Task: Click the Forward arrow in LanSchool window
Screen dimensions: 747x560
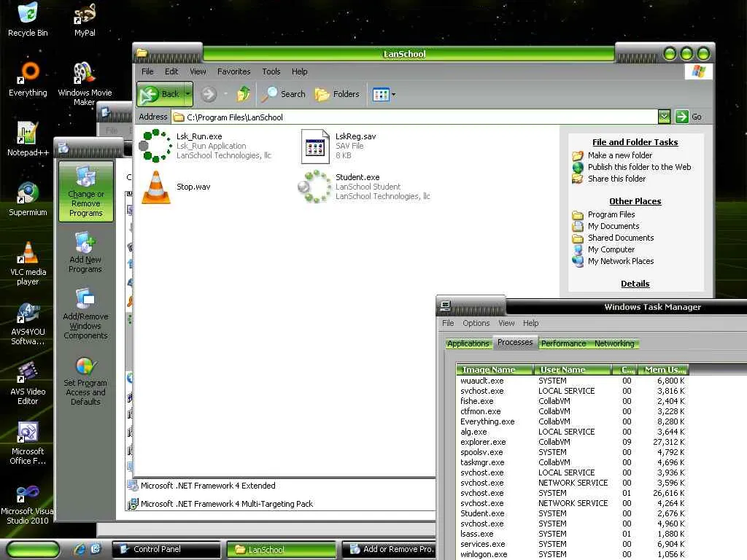Action: tap(208, 94)
